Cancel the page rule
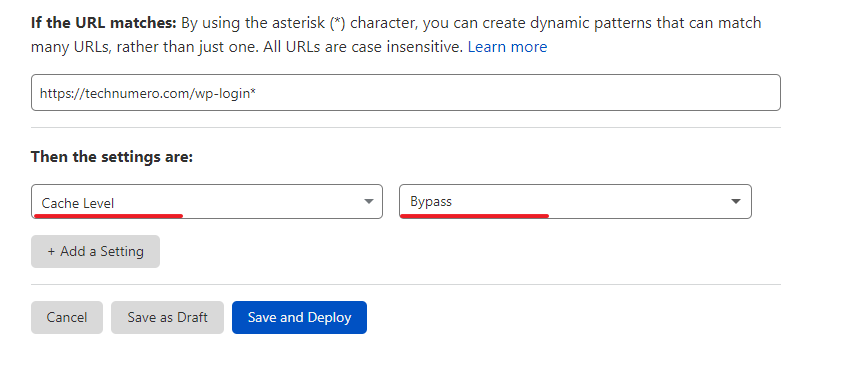859x372 pixels. [67, 317]
